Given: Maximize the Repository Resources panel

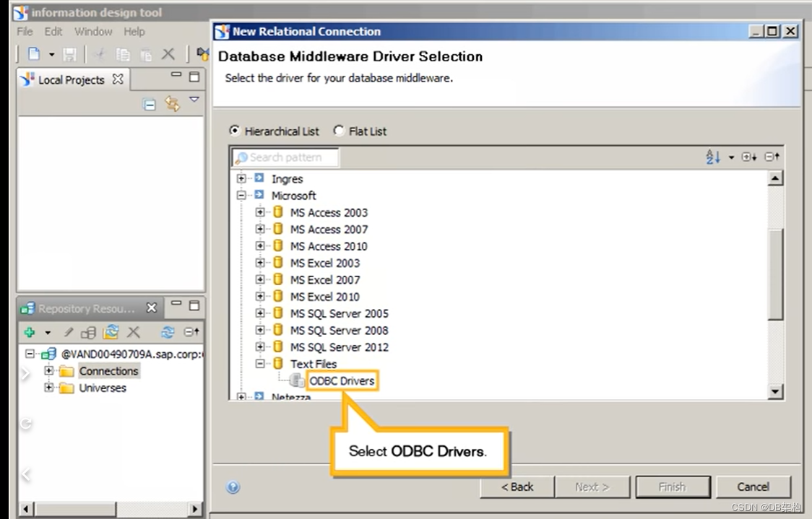Looking at the screenshot, I should (x=194, y=306).
